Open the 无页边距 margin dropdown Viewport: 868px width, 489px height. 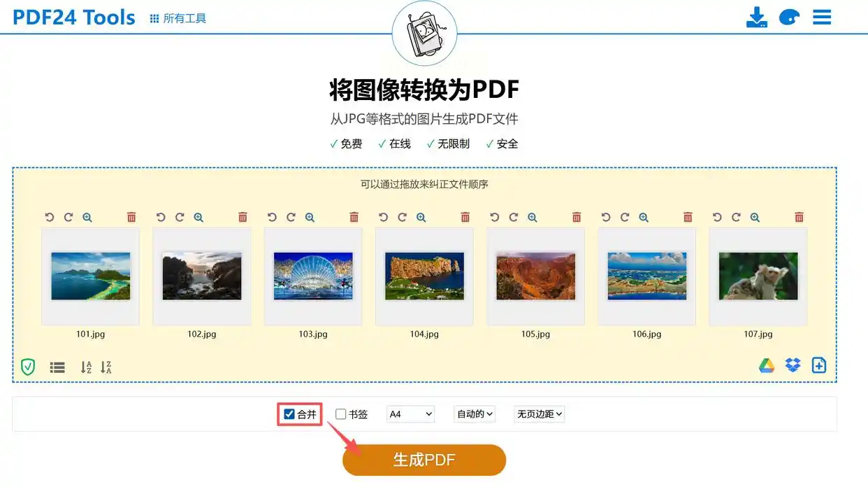(539, 414)
